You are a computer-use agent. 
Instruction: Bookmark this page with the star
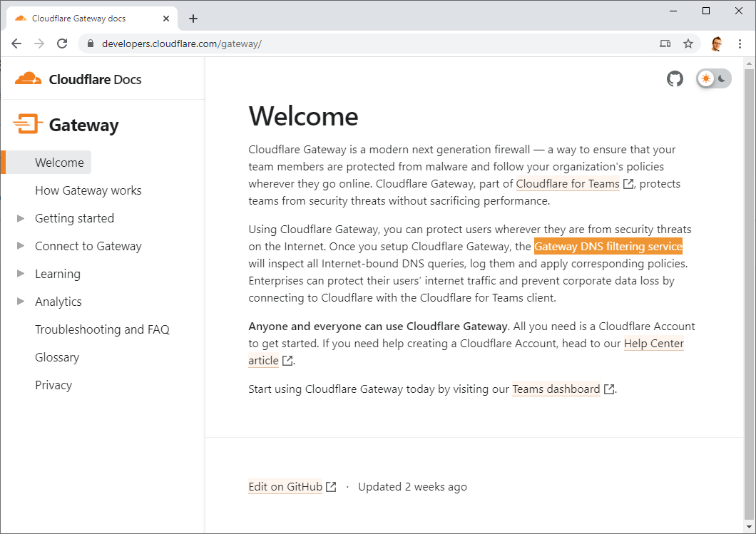pos(688,44)
